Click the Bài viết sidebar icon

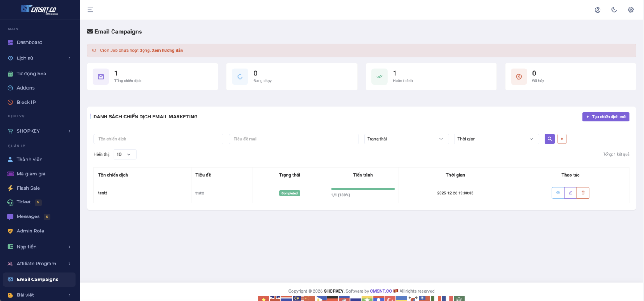pyautogui.click(x=10, y=295)
